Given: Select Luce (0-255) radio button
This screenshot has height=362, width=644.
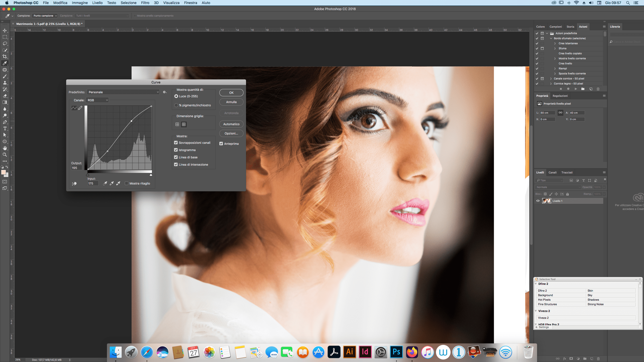Looking at the screenshot, I should [176, 96].
